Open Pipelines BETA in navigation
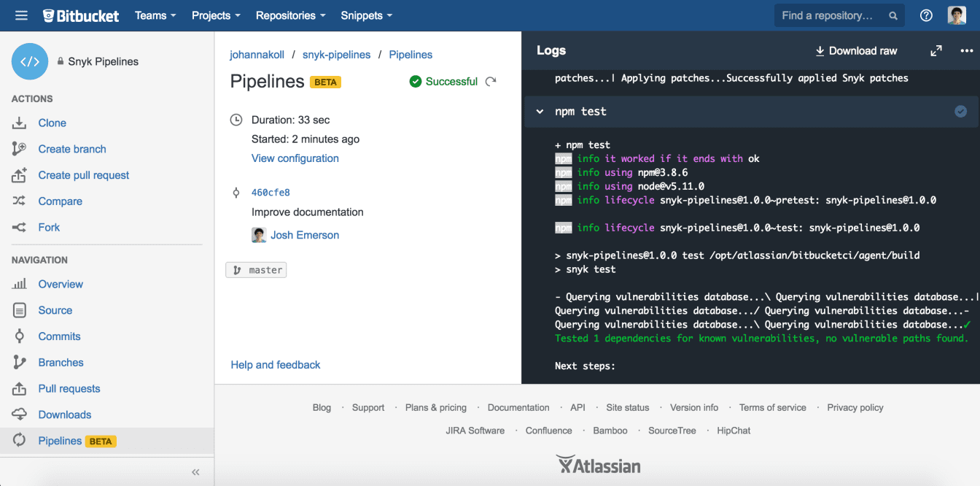Viewport: 980px width, 486px height. pyautogui.click(x=77, y=441)
